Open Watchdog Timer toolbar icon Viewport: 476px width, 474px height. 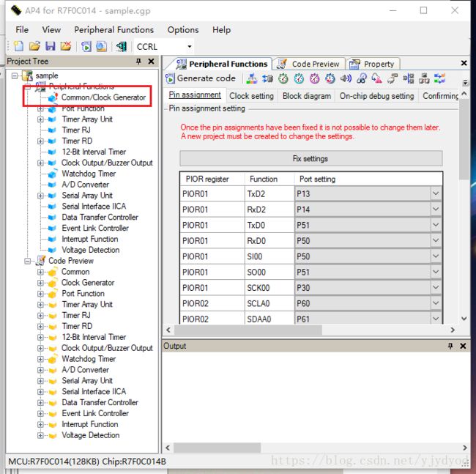tap(362, 78)
